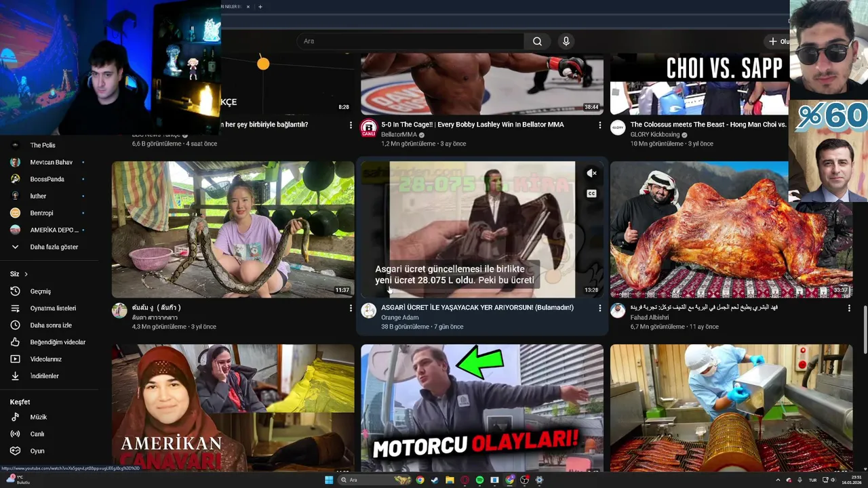Play the roasted camel thumbnail
868x488 pixels.
pos(731,229)
